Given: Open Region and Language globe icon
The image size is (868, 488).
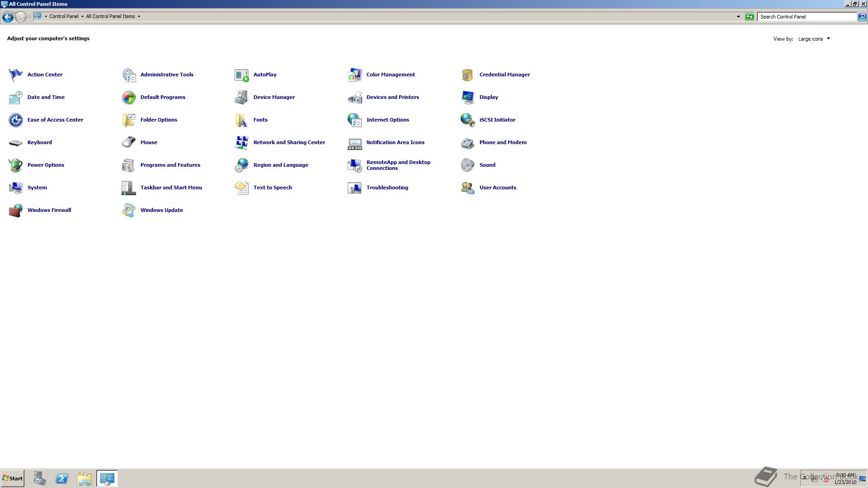Looking at the screenshot, I should point(242,165).
